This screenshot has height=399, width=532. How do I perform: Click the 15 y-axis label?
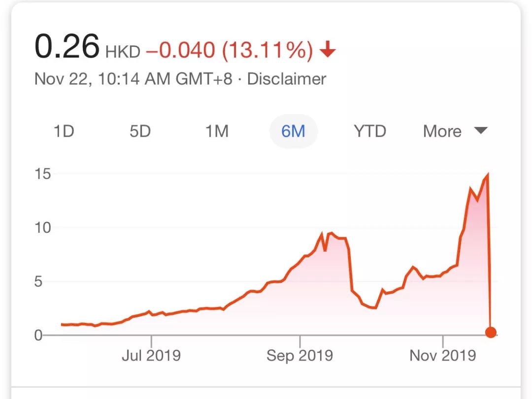pos(43,174)
